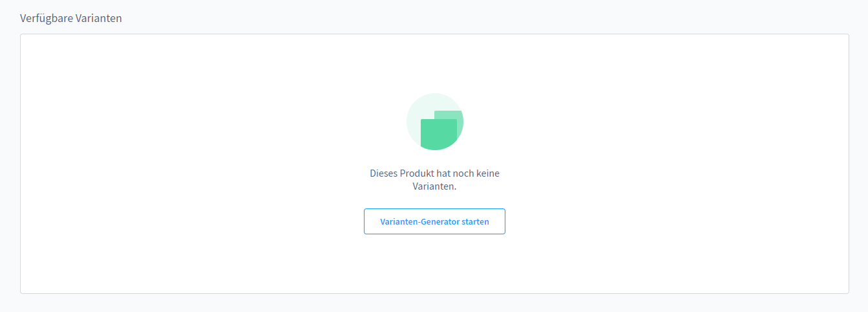Viewport: 868px width, 312px height.
Task: Click the green variants empty-state icon
Action: click(x=435, y=122)
